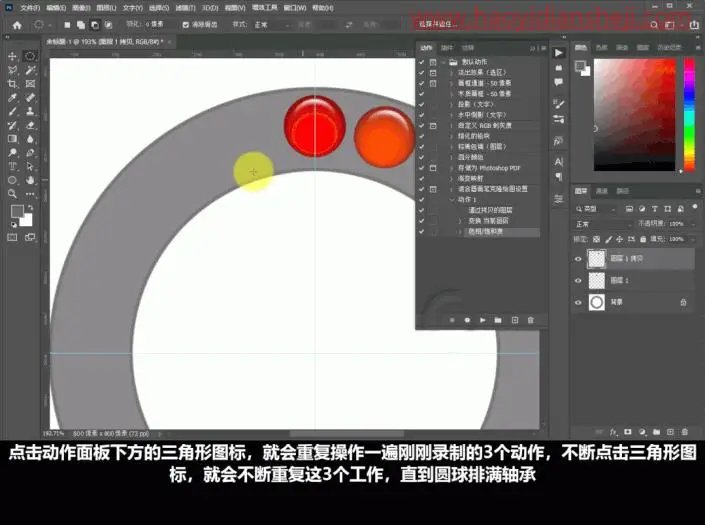705x525 pixels.
Task: Switch to the Actions panel tab
Action: coord(426,48)
